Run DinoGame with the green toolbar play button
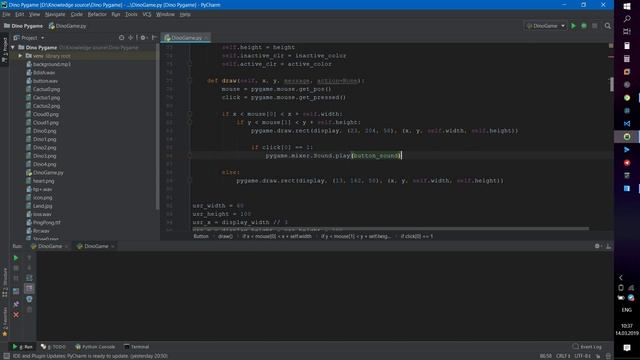The width and height of the screenshot is (640, 360). click(x=573, y=26)
